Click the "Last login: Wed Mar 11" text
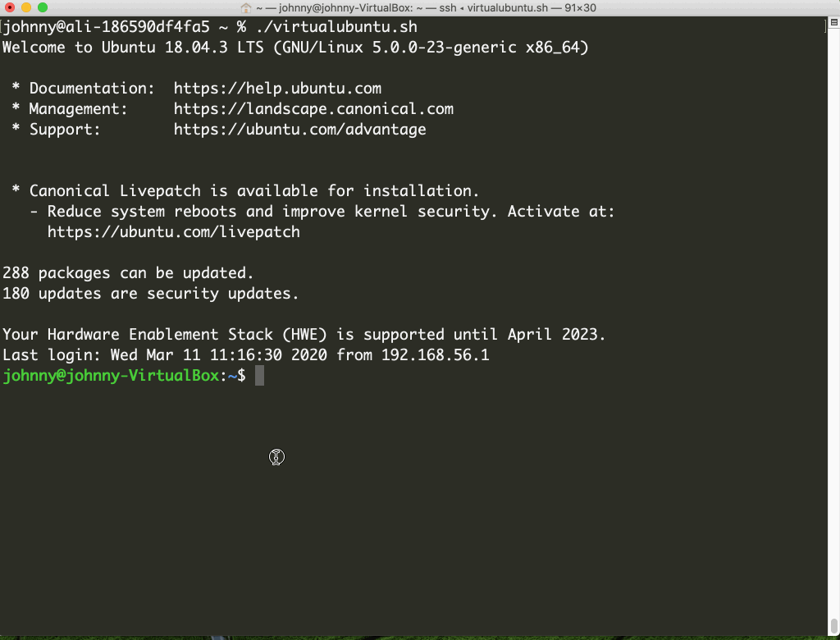 [101, 354]
